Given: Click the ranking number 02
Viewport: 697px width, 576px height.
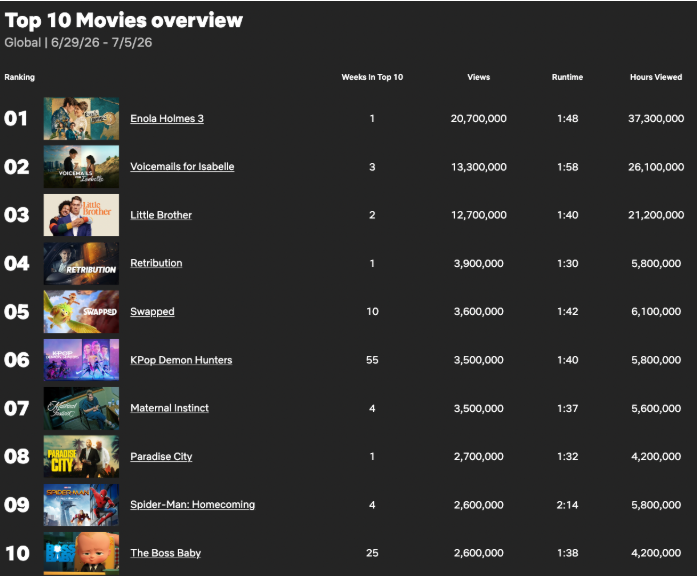Looking at the screenshot, I should click(16, 167).
